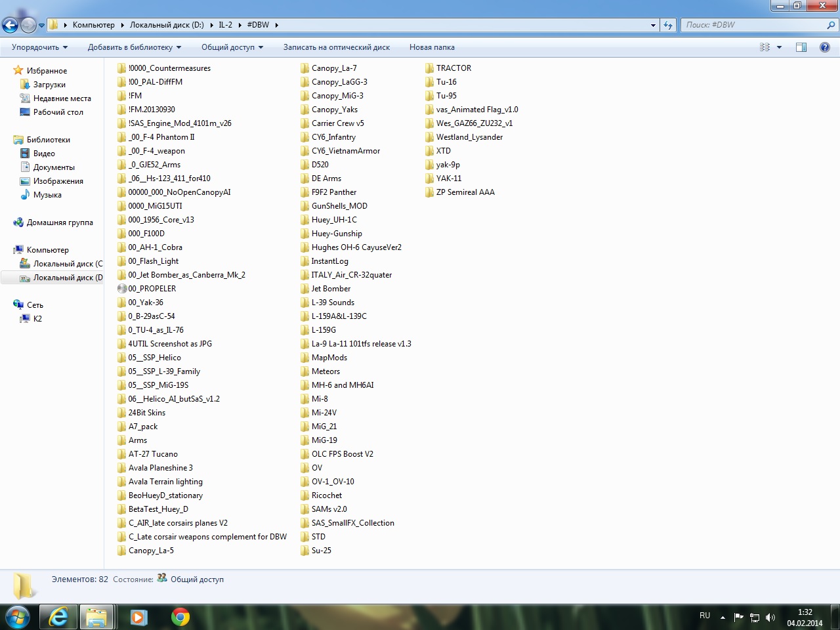The height and width of the screenshot is (630, 840).
Task: Create a folder with Новая папка
Action: (432, 47)
